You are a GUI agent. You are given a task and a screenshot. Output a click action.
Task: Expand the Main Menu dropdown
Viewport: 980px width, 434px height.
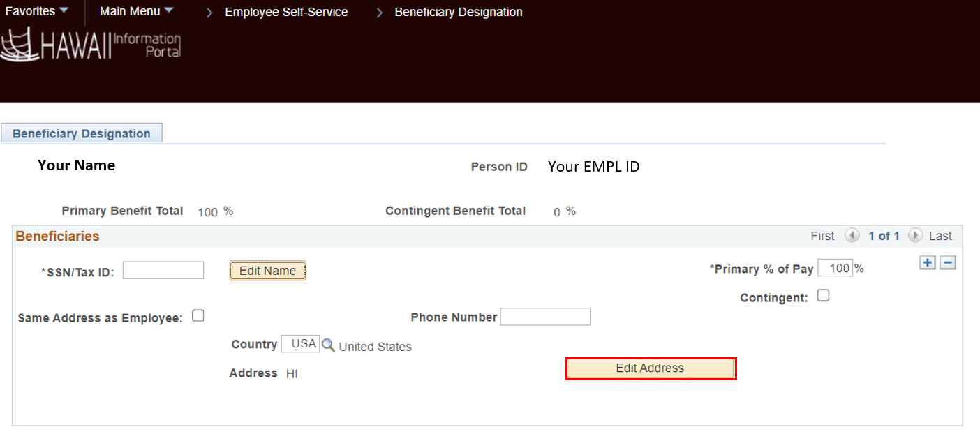coord(136,12)
